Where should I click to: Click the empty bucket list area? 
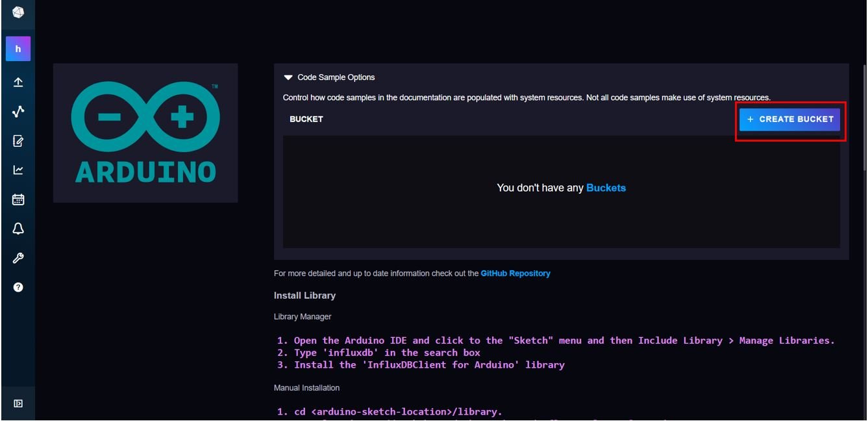coord(562,192)
